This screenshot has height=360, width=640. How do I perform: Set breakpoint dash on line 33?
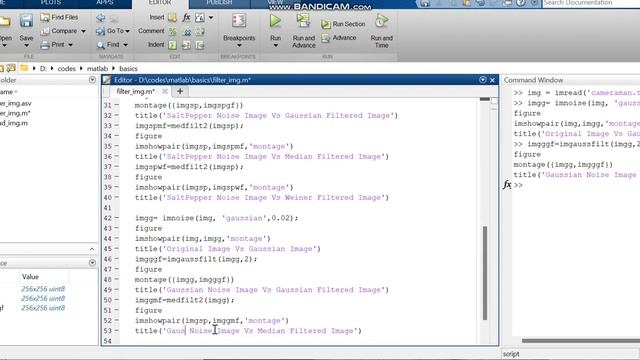tap(116, 126)
